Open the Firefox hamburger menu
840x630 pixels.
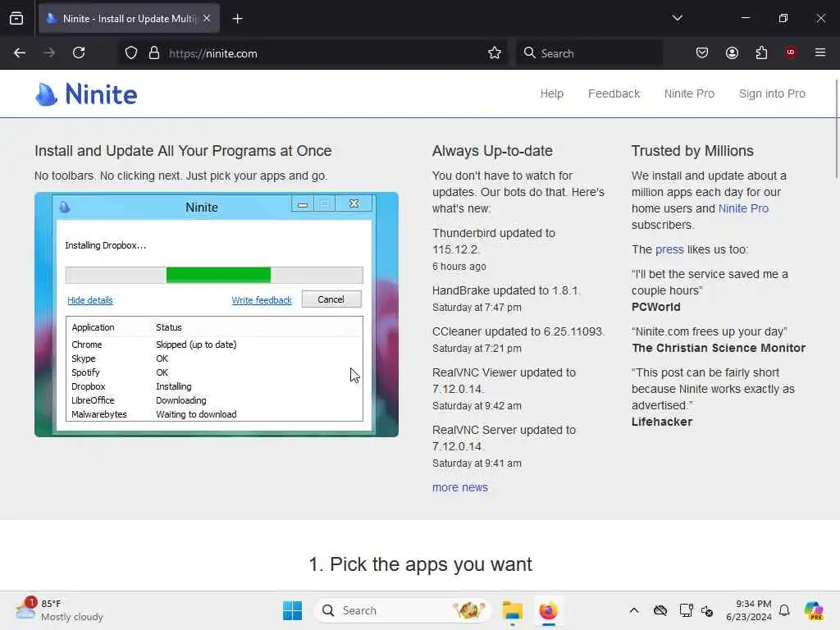[x=820, y=52]
